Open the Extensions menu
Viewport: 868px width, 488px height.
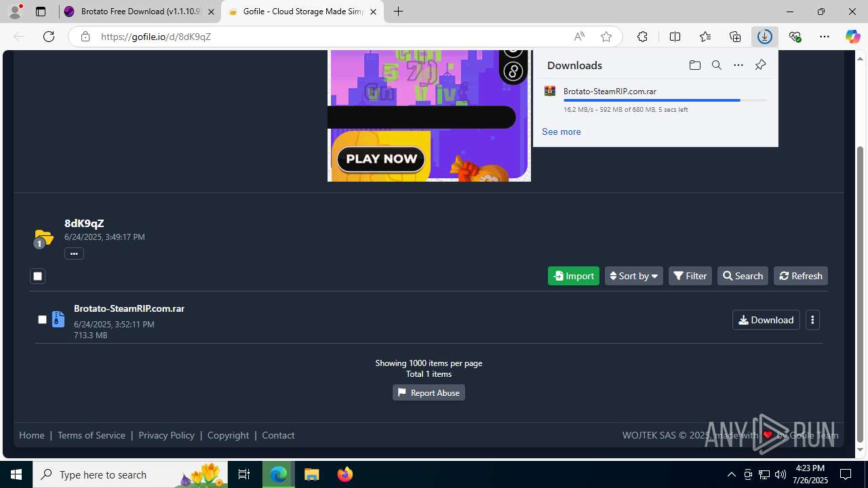coord(642,37)
